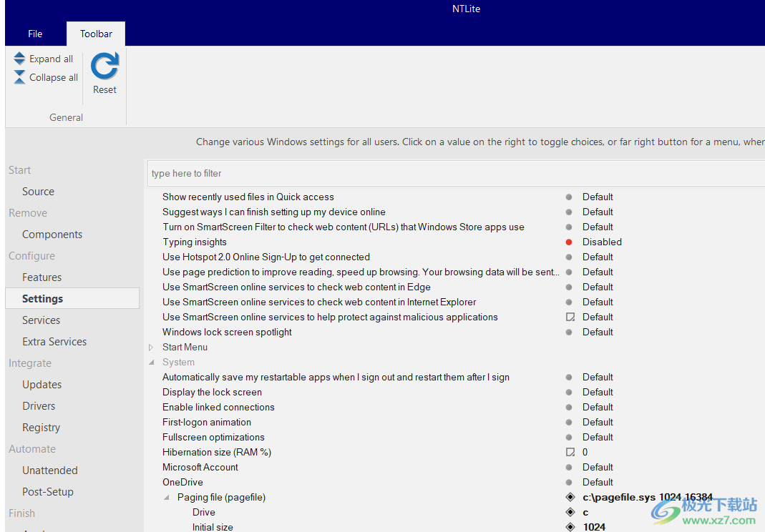Viewport: 765px width, 532px height.
Task: Click diamond icon for Paging file row
Action: pyautogui.click(x=570, y=498)
